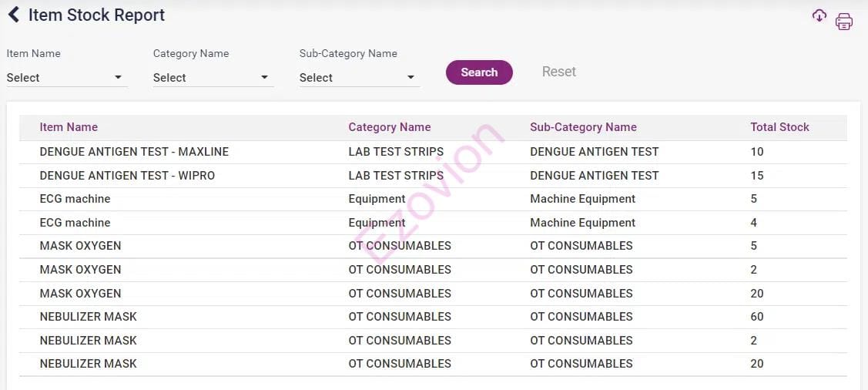Click the Item Stock Report page title

96,15
